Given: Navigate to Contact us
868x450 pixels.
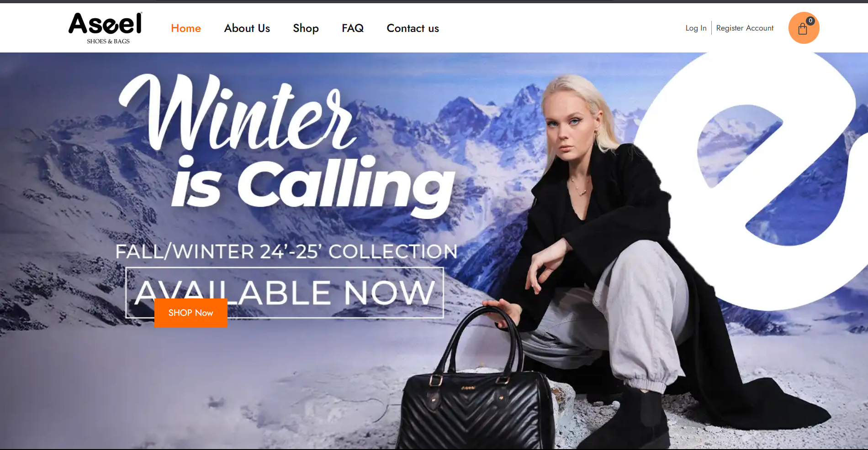Looking at the screenshot, I should point(413,28).
